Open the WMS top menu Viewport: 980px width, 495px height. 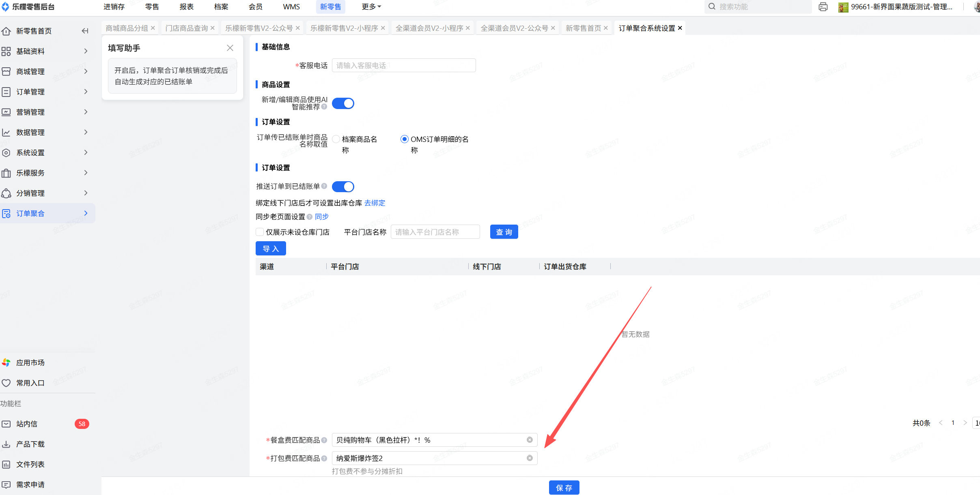(291, 7)
